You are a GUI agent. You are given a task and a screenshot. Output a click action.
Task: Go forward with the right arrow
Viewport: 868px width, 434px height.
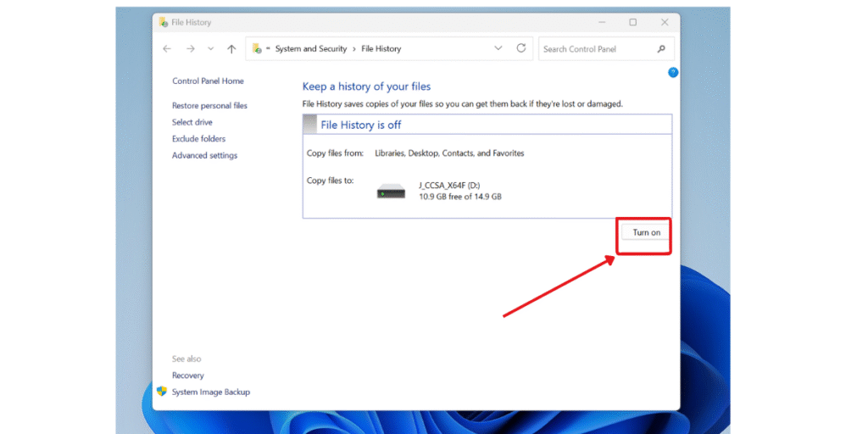[x=191, y=48]
